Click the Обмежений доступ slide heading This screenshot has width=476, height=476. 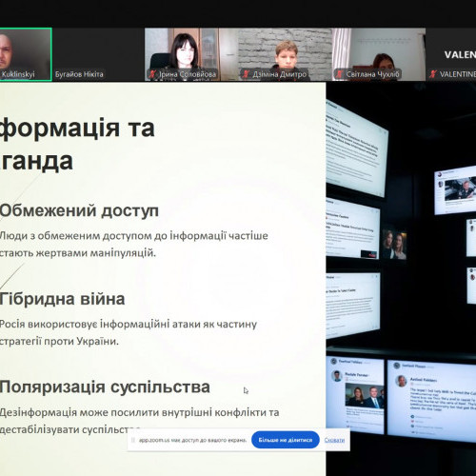[79, 210]
